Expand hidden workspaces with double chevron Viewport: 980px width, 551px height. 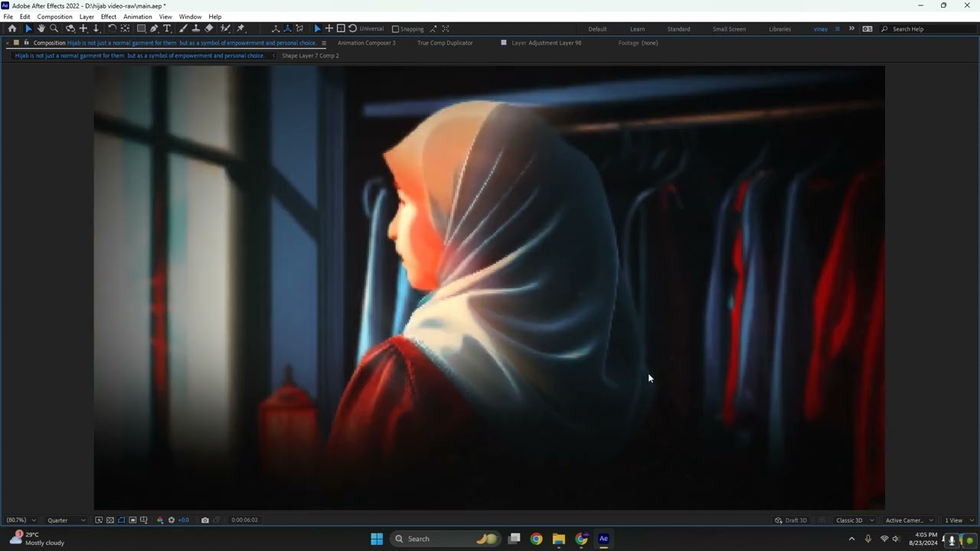pos(851,29)
